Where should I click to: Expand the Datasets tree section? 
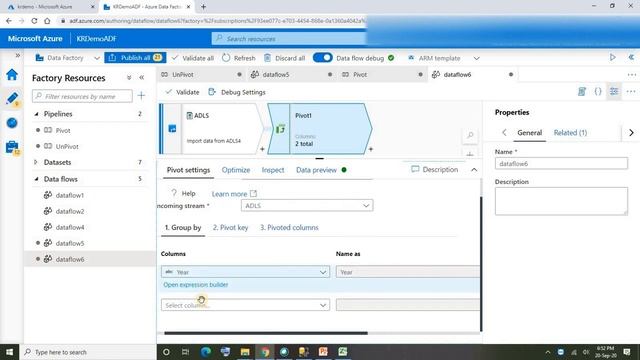(x=36, y=162)
